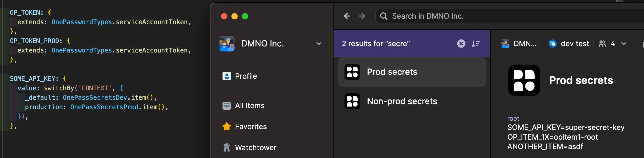Go forward with the right arrow
Image resolution: width=644 pixels, height=158 pixels.
362,16
